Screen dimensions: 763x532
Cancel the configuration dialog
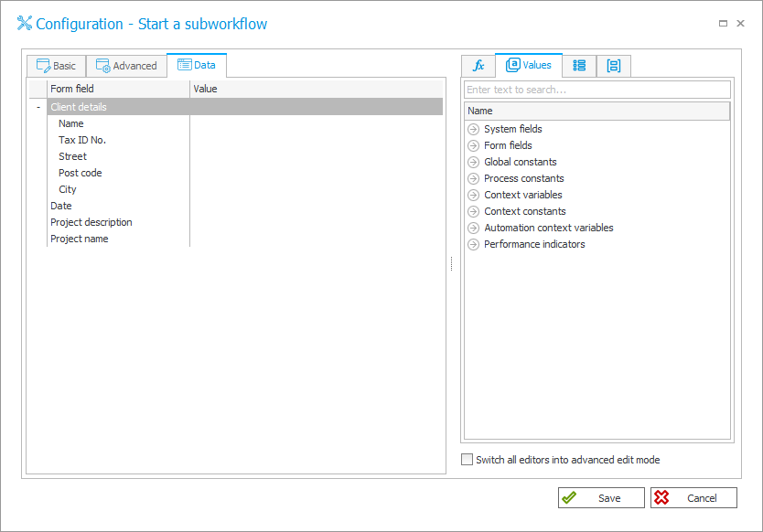point(693,498)
